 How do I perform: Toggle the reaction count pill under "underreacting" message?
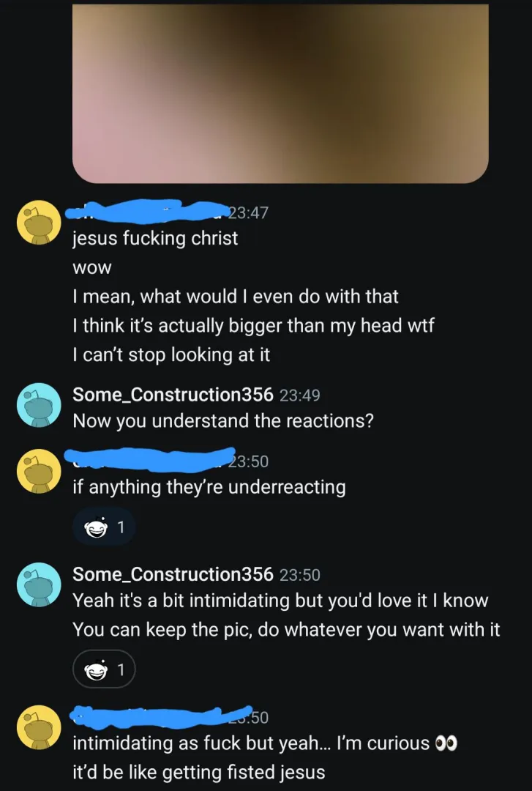(x=104, y=527)
